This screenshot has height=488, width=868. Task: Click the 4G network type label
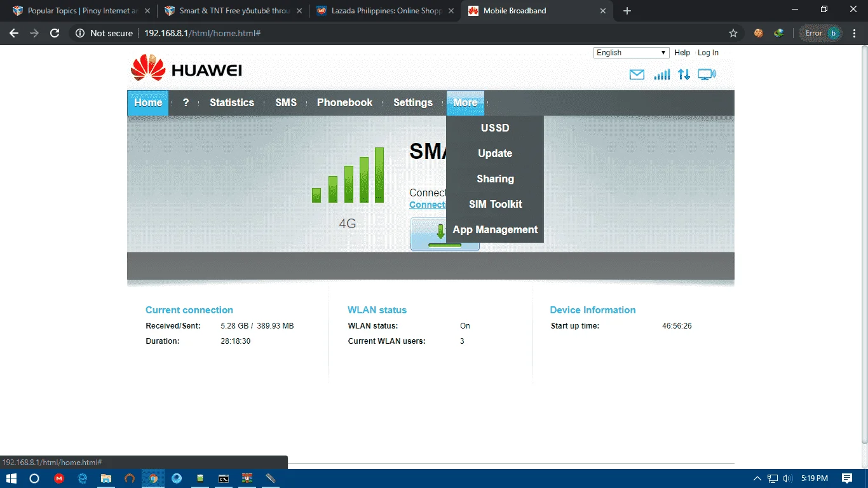click(x=348, y=224)
